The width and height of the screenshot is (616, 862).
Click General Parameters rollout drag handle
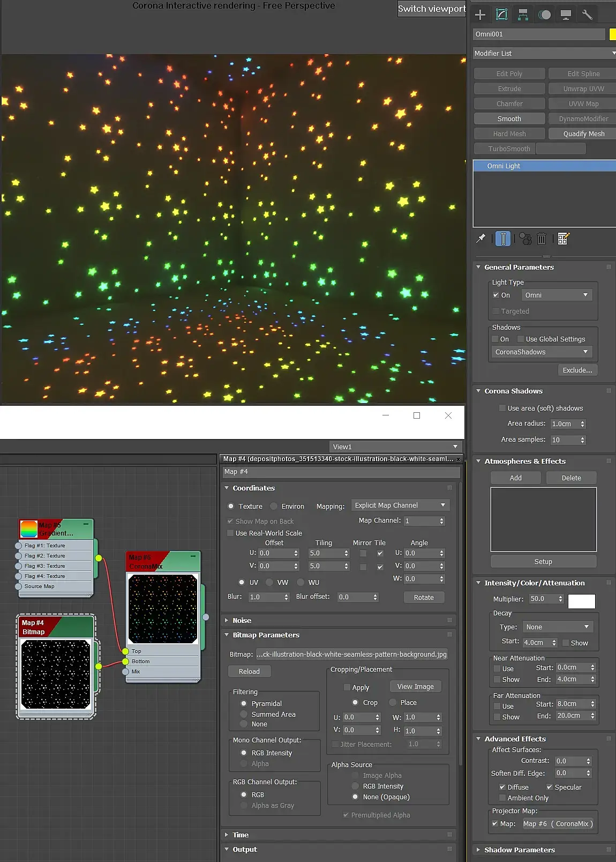609,267
